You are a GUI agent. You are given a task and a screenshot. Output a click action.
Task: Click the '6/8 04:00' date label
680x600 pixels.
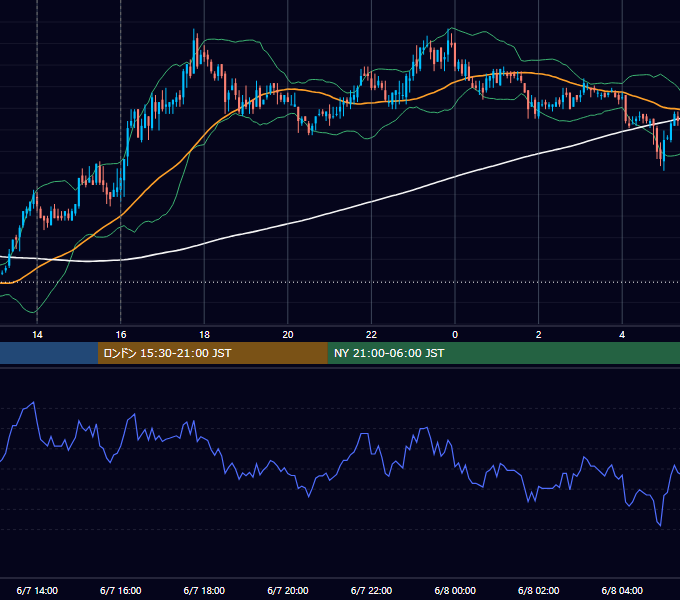click(x=622, y=590)
